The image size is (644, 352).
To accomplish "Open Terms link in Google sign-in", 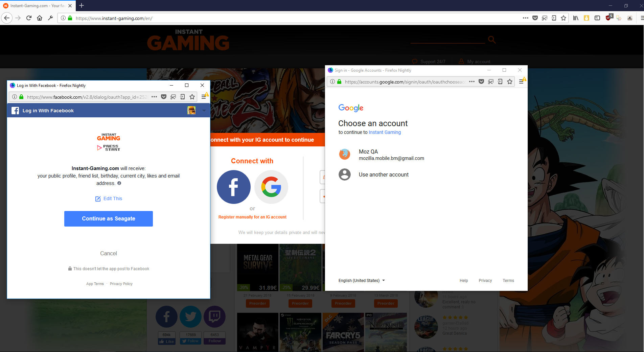I will 508,281.
